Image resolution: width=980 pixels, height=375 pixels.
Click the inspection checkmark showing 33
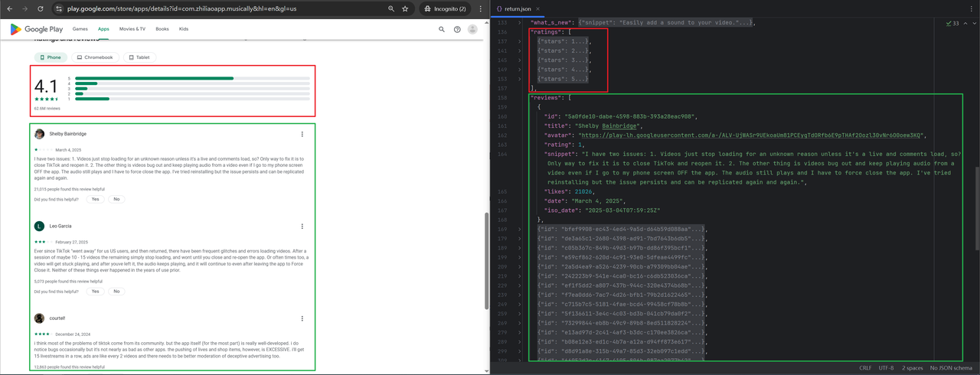pos(952,24)
